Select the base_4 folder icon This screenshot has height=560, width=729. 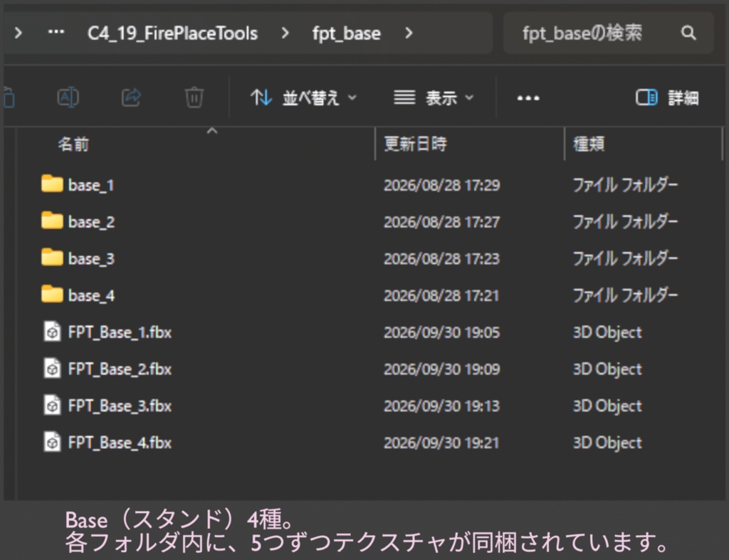click(x=52, y=294)
